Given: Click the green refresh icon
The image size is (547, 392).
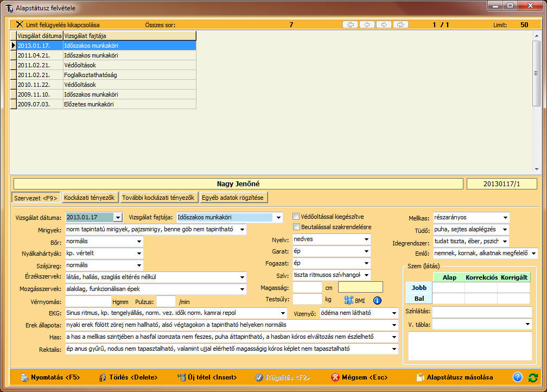Looking at the screenshot, I should pos(533,377).
